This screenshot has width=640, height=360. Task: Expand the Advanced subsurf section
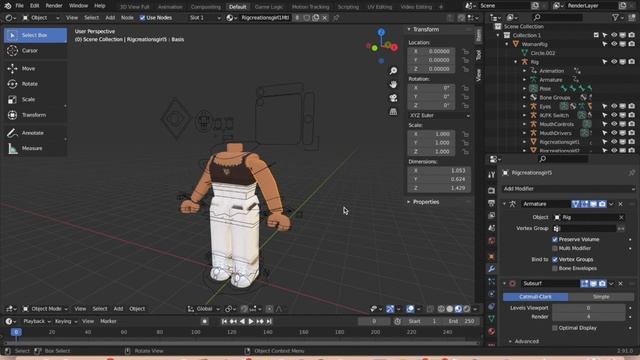pos(510,341)
